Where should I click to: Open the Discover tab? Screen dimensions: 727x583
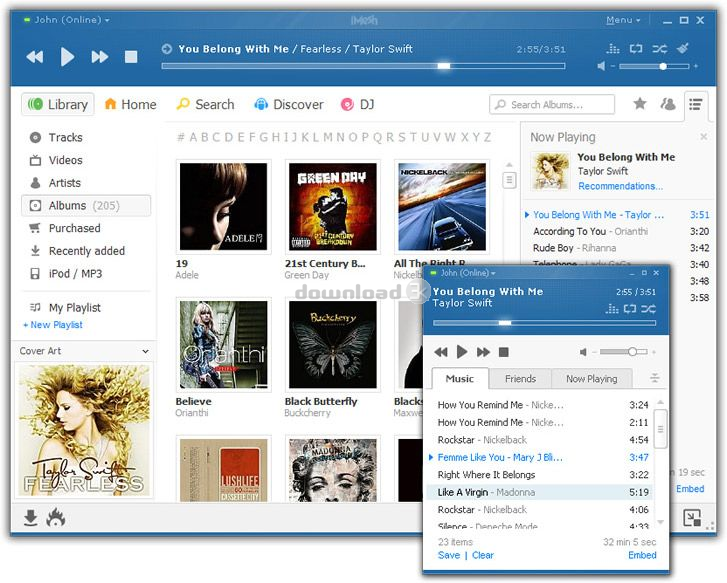click(289, 104)
